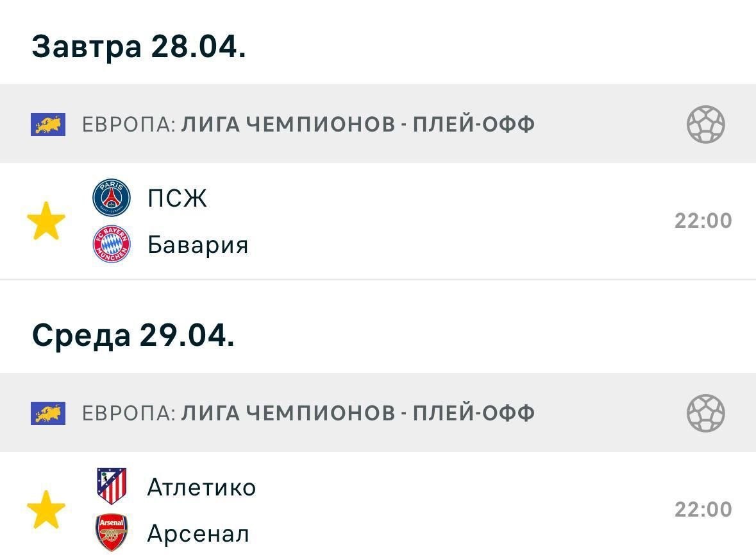Screen dimensions: 756x559
Task: Click the Среда 29.04. date heading
Action: (x=133, y=336)
